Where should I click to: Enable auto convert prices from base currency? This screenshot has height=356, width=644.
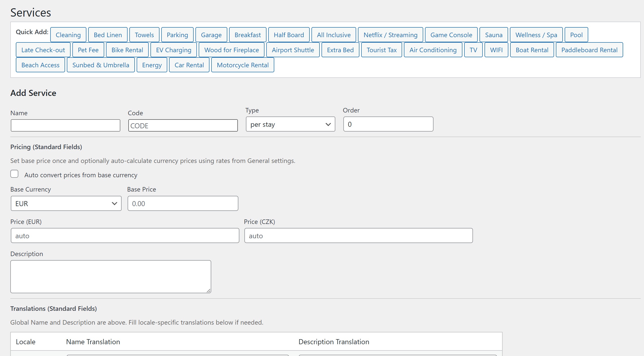point(14,174)
